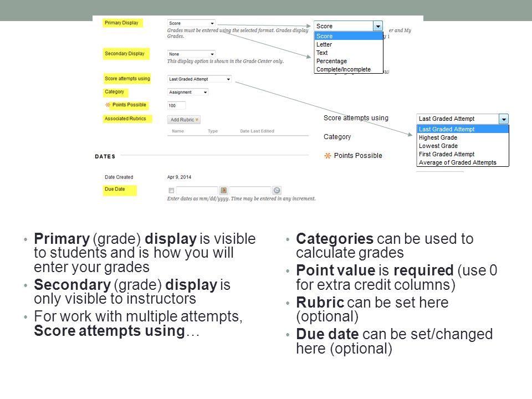Click the due date text field

coord(197,190)
